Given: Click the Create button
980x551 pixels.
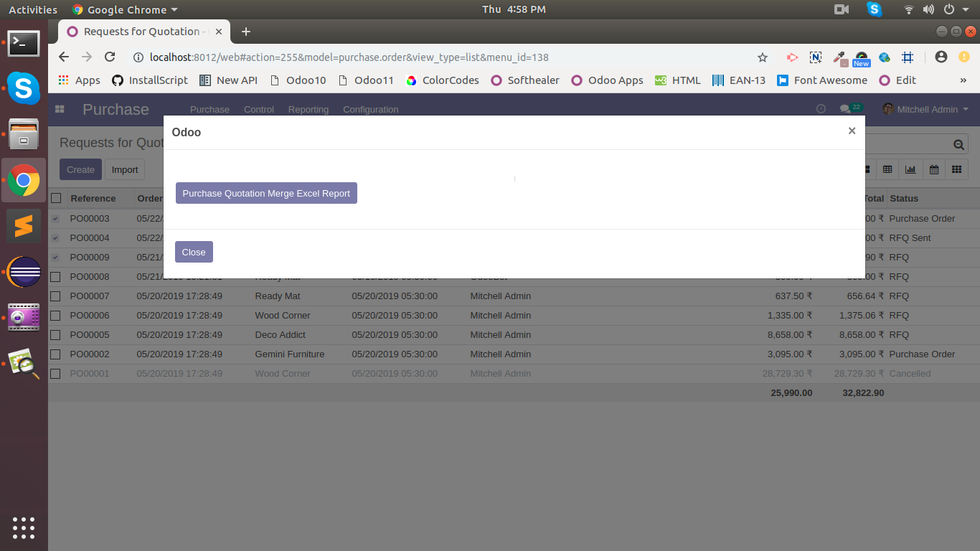Looking at the screenshot, I should [80, 169].
